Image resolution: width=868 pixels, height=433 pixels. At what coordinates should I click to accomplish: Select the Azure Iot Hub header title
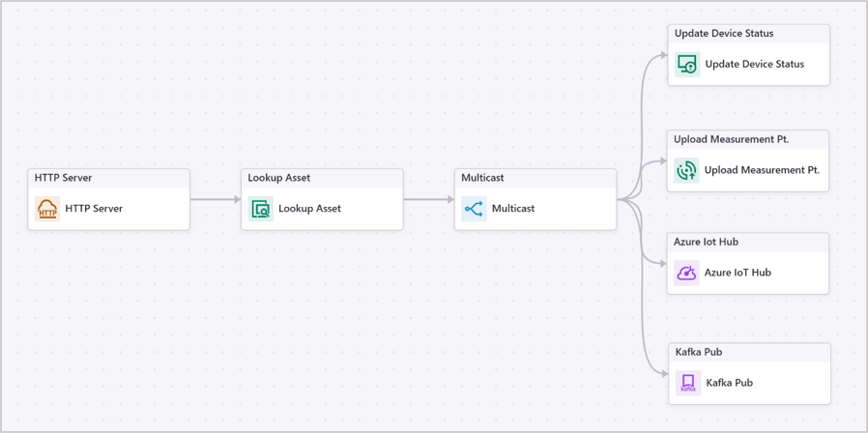[x=706, y=242]
